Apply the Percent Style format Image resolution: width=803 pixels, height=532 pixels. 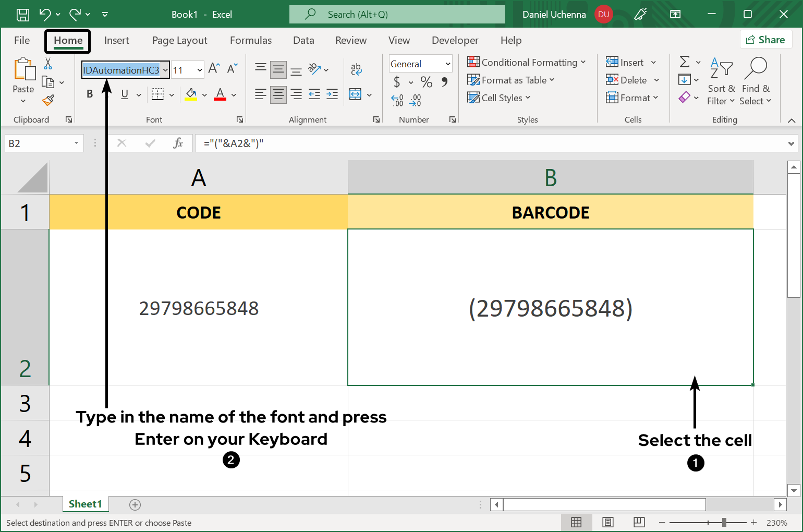pos(426,82)
